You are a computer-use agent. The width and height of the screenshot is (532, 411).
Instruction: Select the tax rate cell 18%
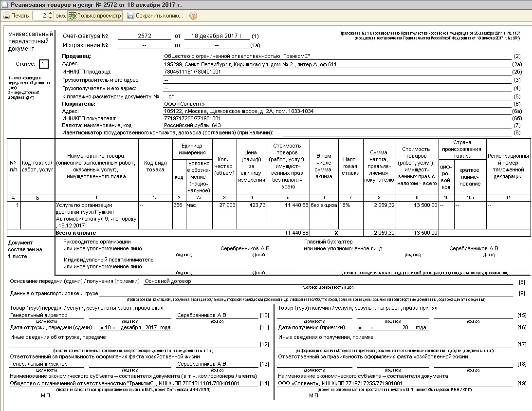click(x=350, y=205)
